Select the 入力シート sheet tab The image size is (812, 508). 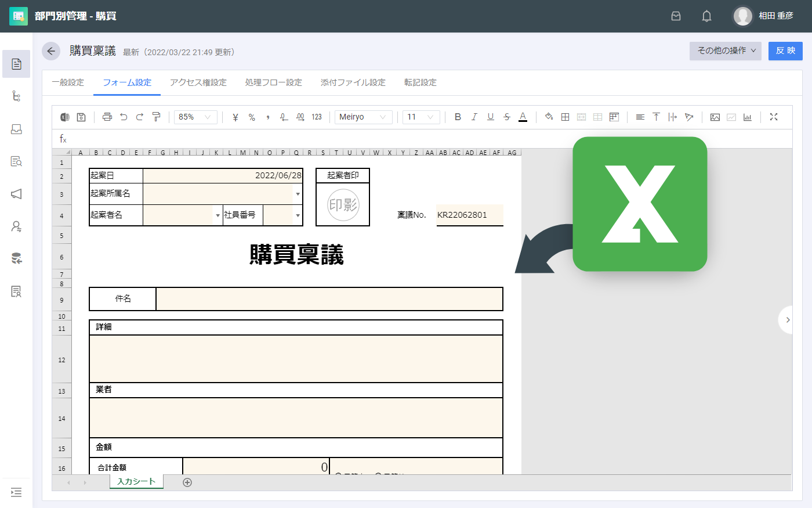(x=136, y=482)
